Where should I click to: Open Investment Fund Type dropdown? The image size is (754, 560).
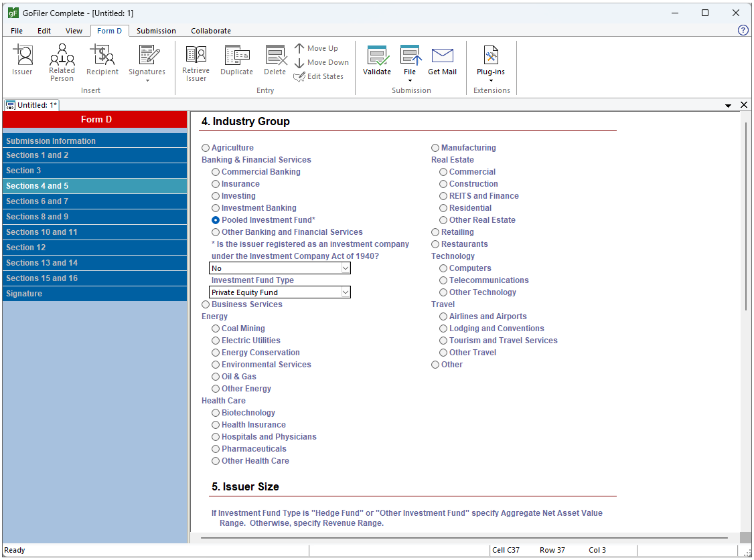click(x=280, y=292)
